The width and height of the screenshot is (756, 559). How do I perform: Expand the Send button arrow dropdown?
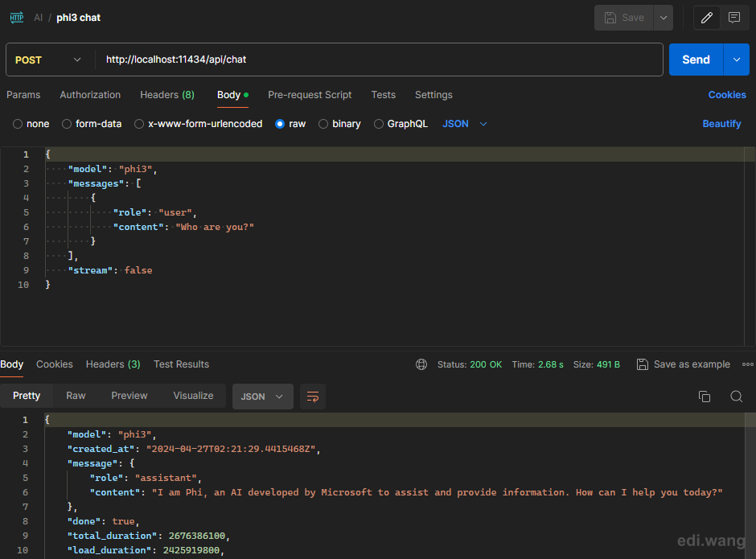(x=736, y=60)
